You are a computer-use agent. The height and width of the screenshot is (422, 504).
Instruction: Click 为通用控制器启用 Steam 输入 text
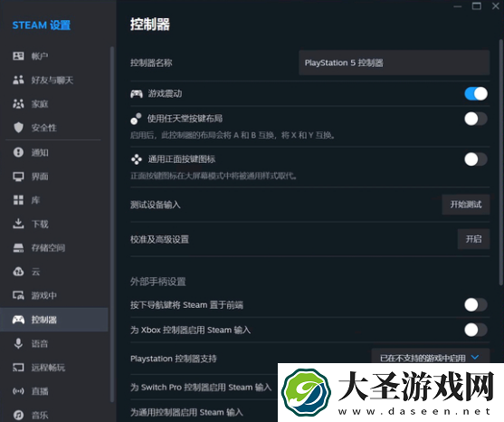point(186,412)
